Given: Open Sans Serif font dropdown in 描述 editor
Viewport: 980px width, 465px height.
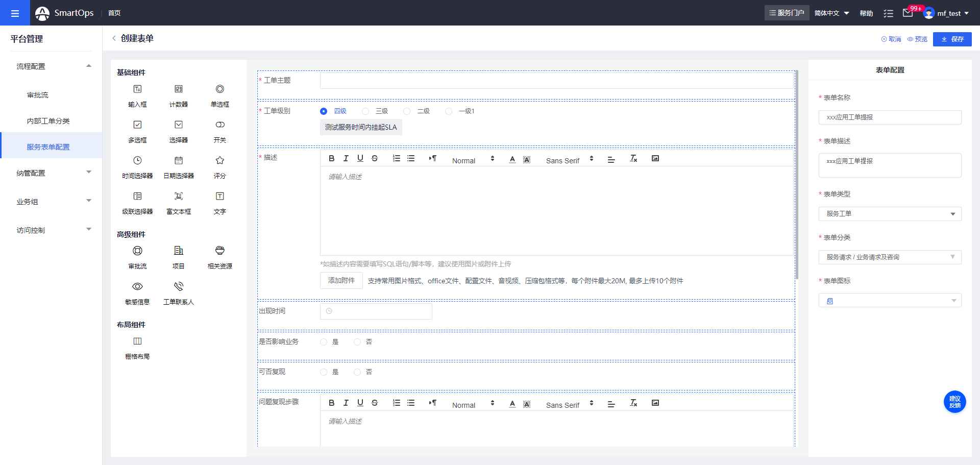Looking at the screenshot, I should click(x=570, y=159).
